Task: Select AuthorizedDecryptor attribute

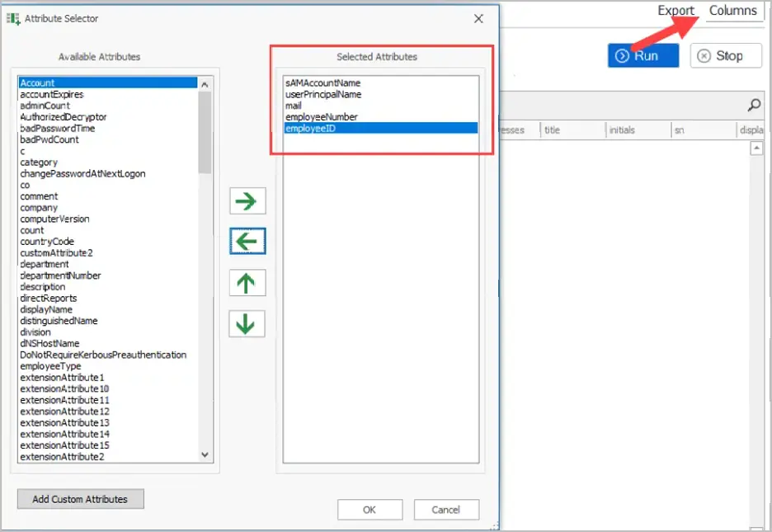Action: point(63,116)
